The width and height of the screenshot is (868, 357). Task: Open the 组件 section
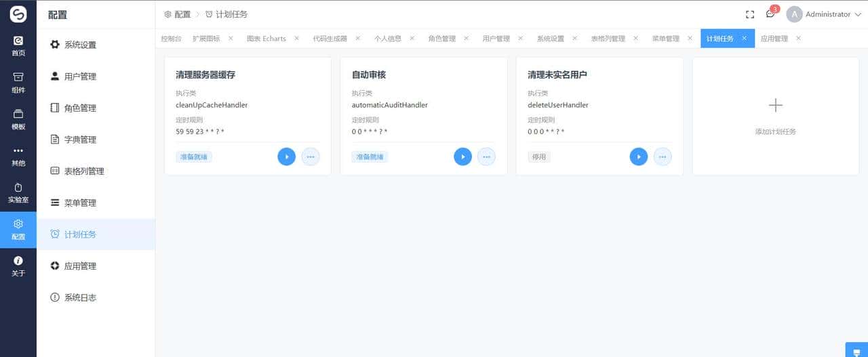click(x=18, y=82)
